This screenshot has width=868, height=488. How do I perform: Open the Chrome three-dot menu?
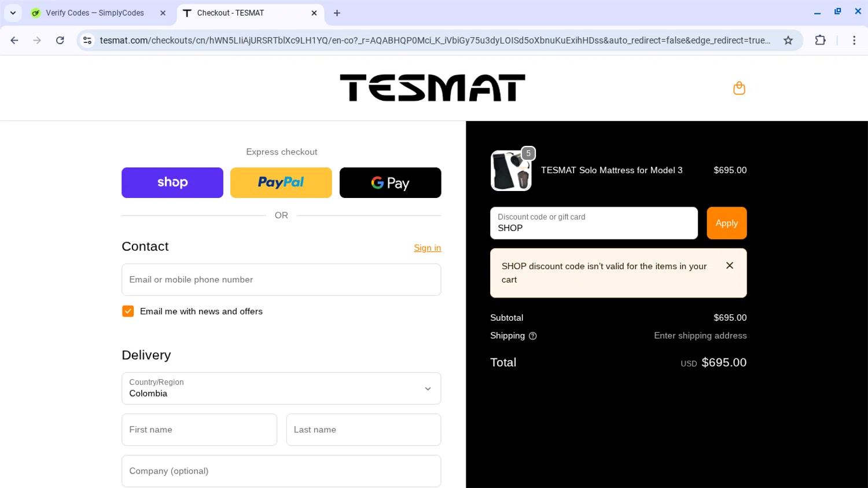click(x=854, y=41)
